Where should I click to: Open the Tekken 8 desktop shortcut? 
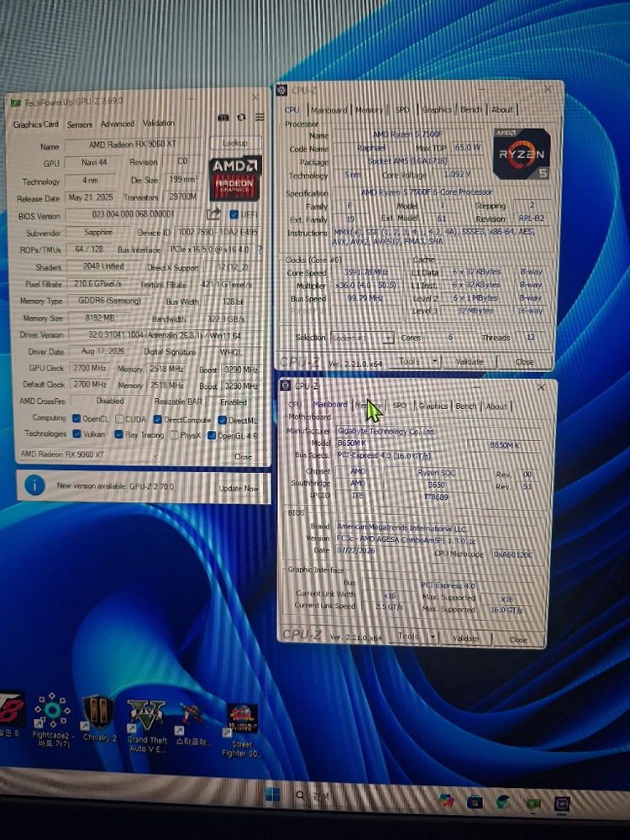[11, 713]
